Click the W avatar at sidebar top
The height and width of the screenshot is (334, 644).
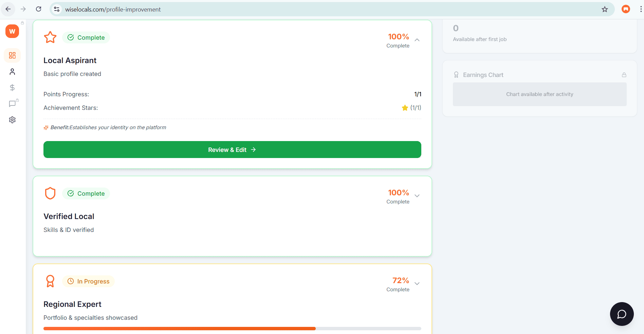click(12, 31)
